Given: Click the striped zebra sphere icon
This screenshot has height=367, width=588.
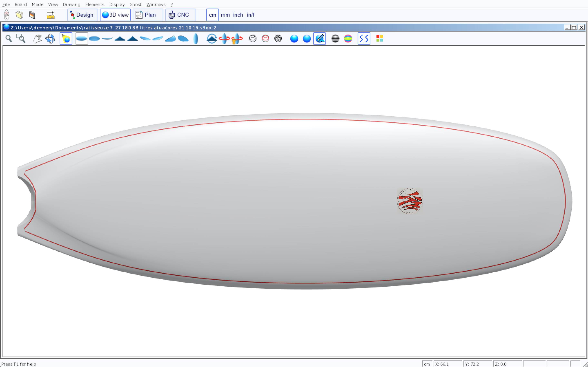Looking at the screenshot, I should (335, 39).
